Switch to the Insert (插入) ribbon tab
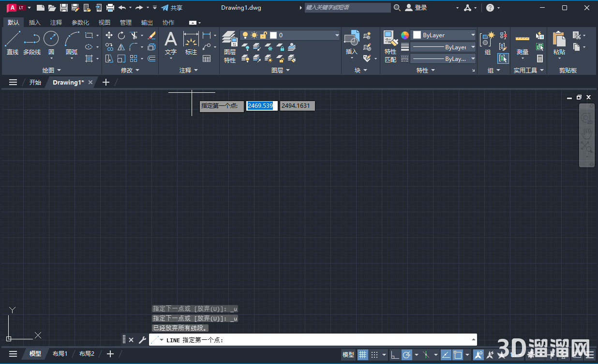 tap(34, 22)
